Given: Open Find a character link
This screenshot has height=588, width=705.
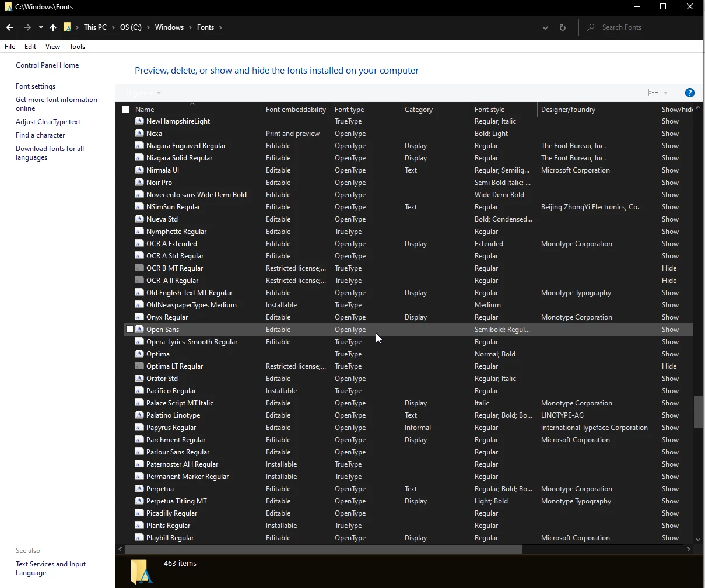Looking at the screenshot, I should point(40,135).
